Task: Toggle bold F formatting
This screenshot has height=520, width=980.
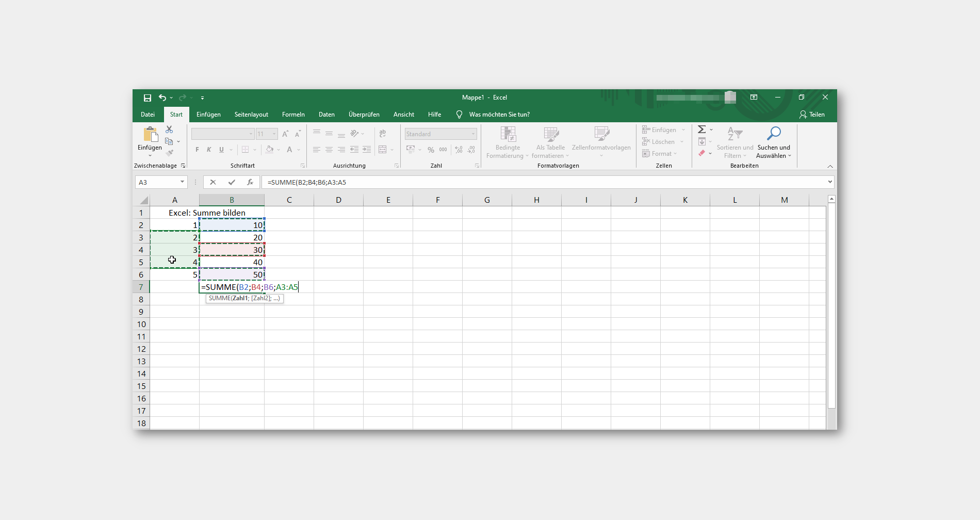Action: click(197, 150)
